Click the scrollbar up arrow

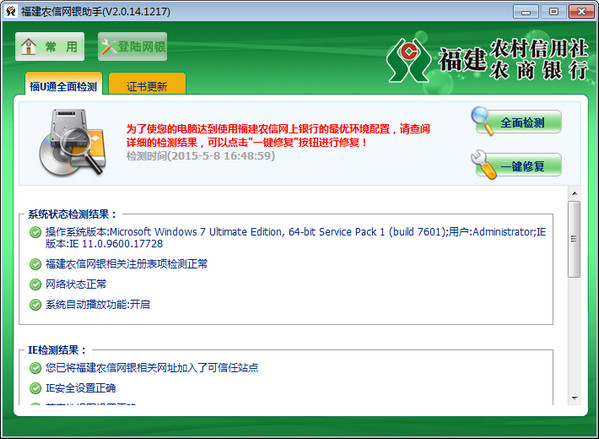coord(574,194)
